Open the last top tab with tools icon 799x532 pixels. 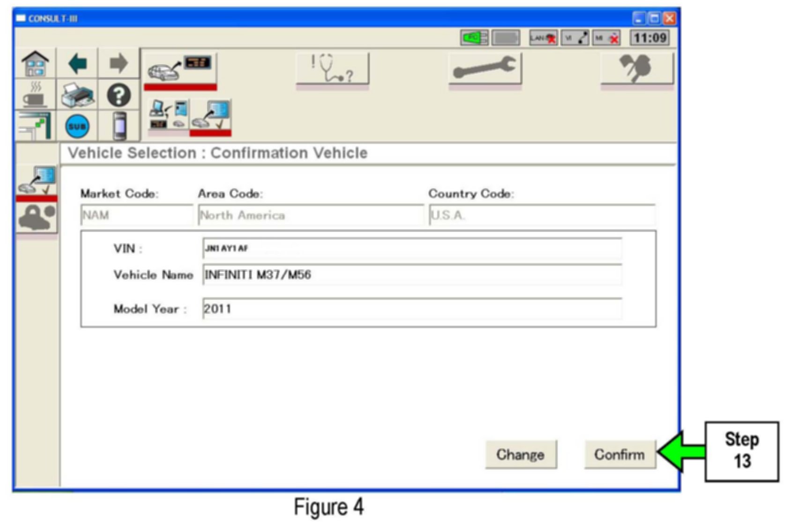coord(636,69)
